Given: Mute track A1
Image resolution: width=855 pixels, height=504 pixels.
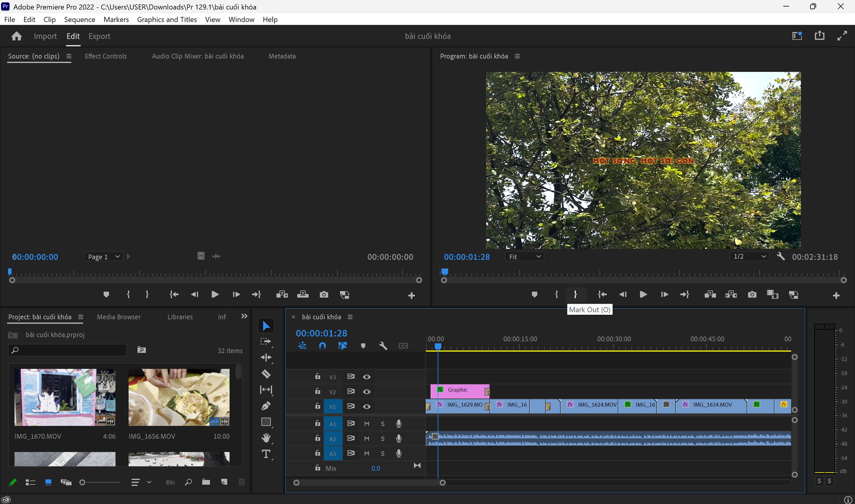Looking at the screenshot, I should click(367, 424).
